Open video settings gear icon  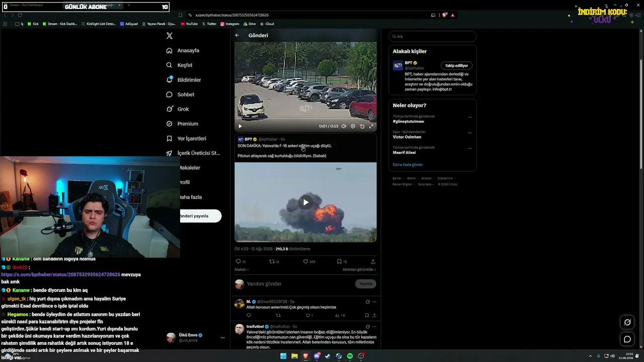(353, 126)
